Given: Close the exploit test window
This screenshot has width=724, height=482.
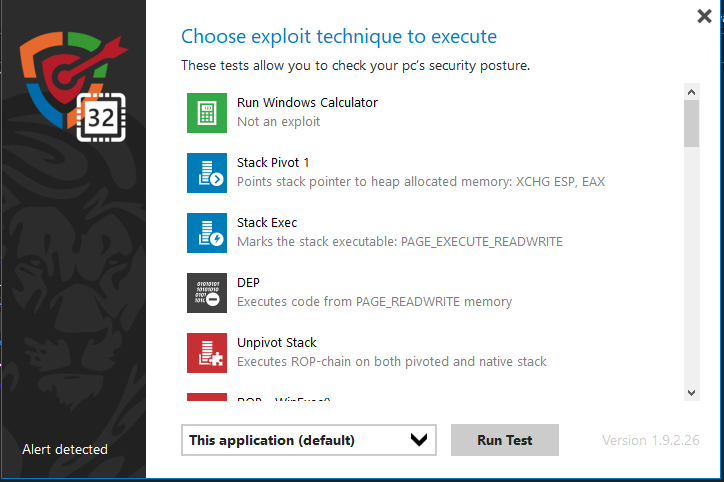Looking at the screenshot, I should click(704, 16).
